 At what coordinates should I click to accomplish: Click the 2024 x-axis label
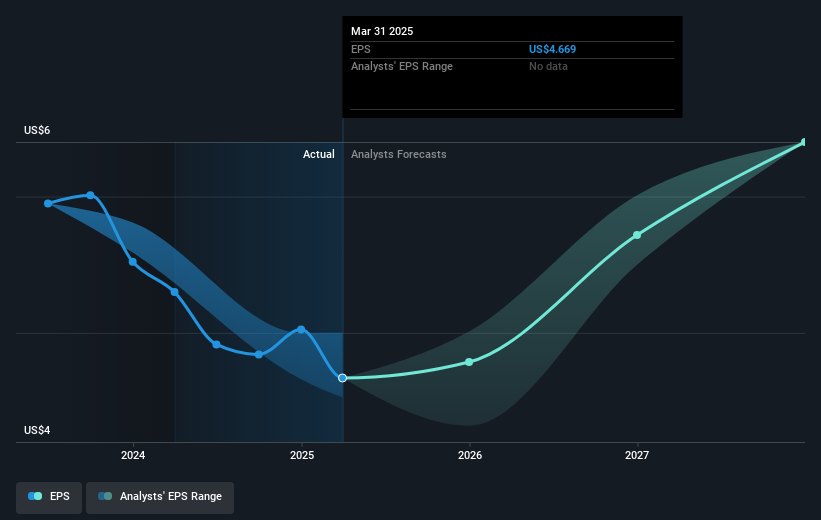133,455
